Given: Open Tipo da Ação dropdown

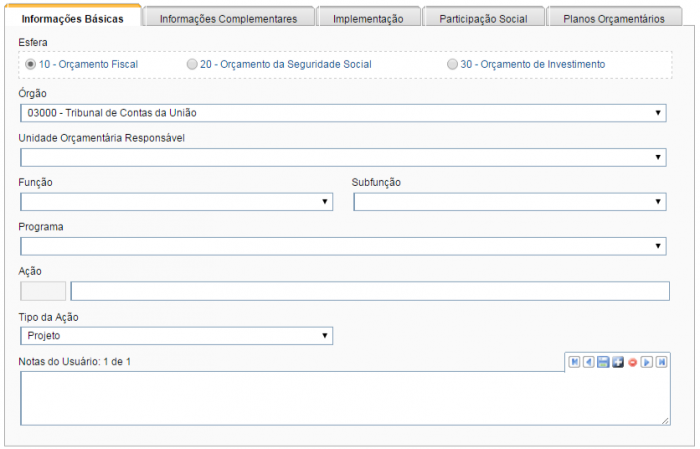Looking at the screenshot, I should coord(176,336).
